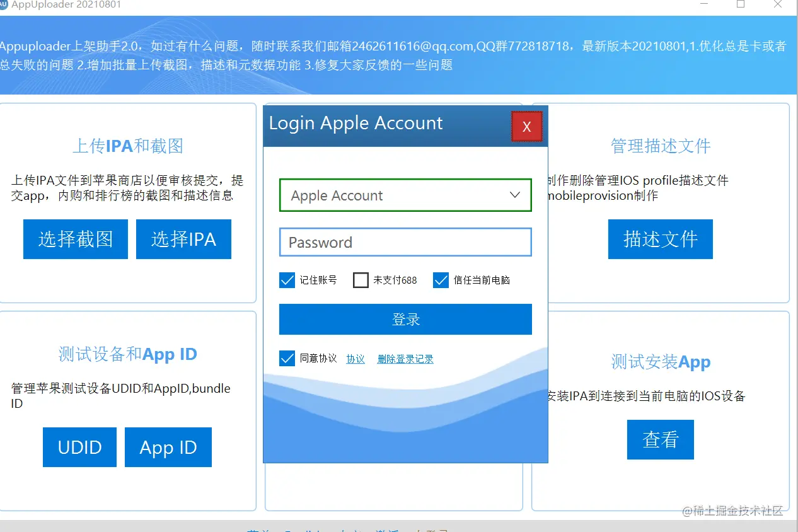Disable the 信任当前电脑 trust option
The width and height of the screenshot is (798, 532).
(x=441, y=280)
